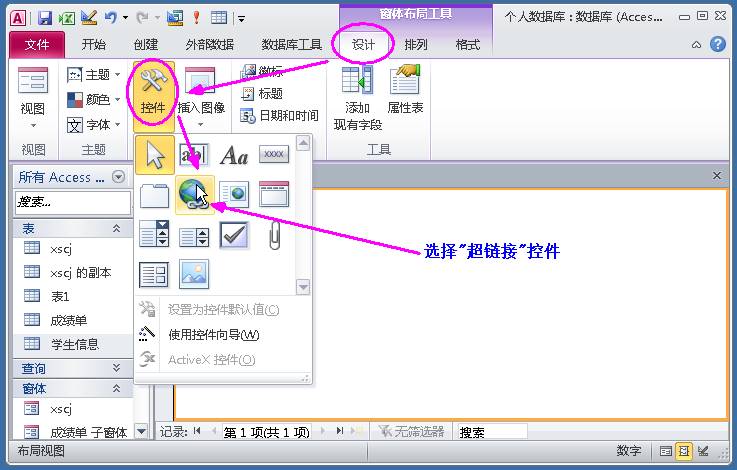Viewport: 737px width, 470px height.
Task: Select the tab control icon in gallery
Action: (155, 195)
